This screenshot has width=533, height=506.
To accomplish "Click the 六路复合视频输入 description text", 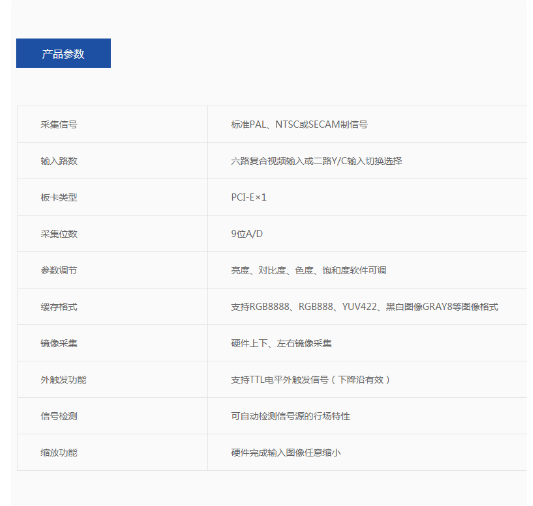I will tap(316, 161).
